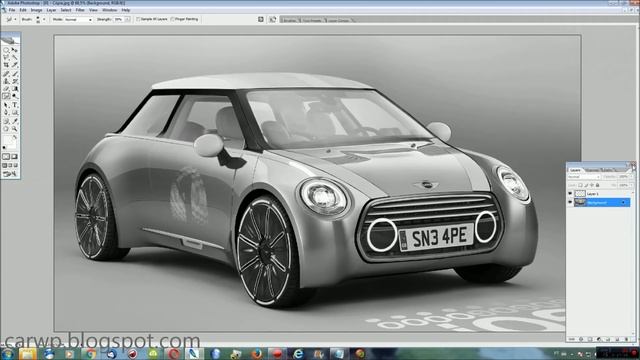This screenshot has width=640, height=360.
Task: Select the Pen tool
Action: coord(6,112)
